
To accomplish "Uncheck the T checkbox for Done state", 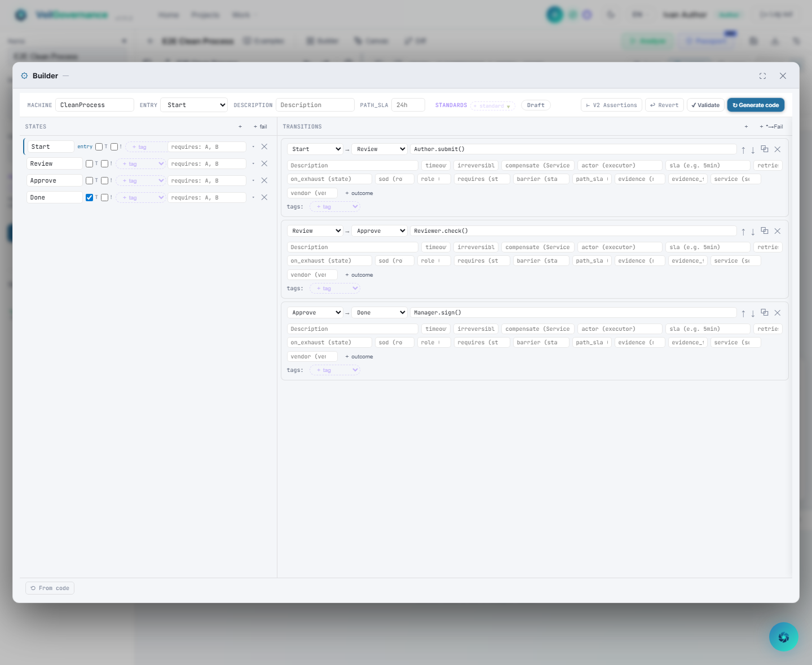I will pyautogui.click(x=89, y=197).
